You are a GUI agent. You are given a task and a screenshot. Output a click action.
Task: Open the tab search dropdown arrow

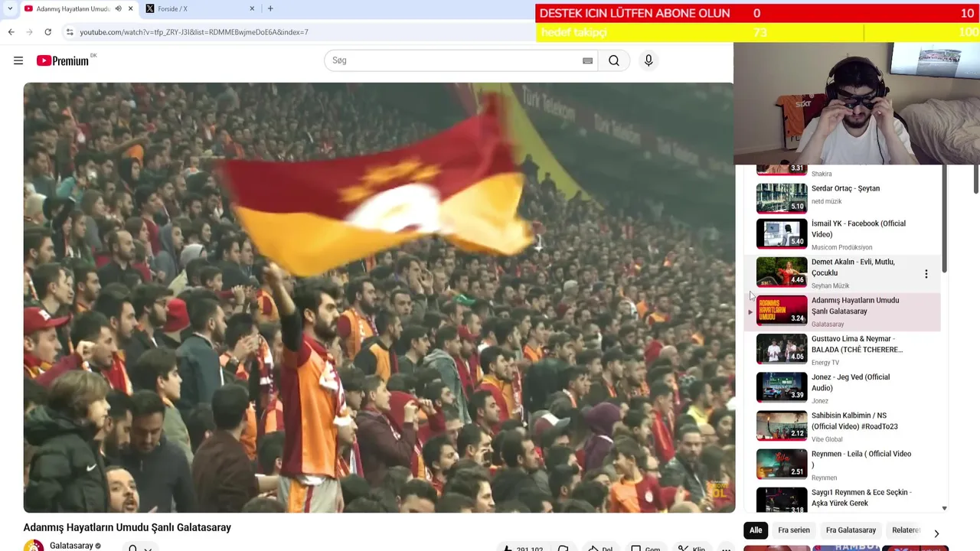(9, 8)
